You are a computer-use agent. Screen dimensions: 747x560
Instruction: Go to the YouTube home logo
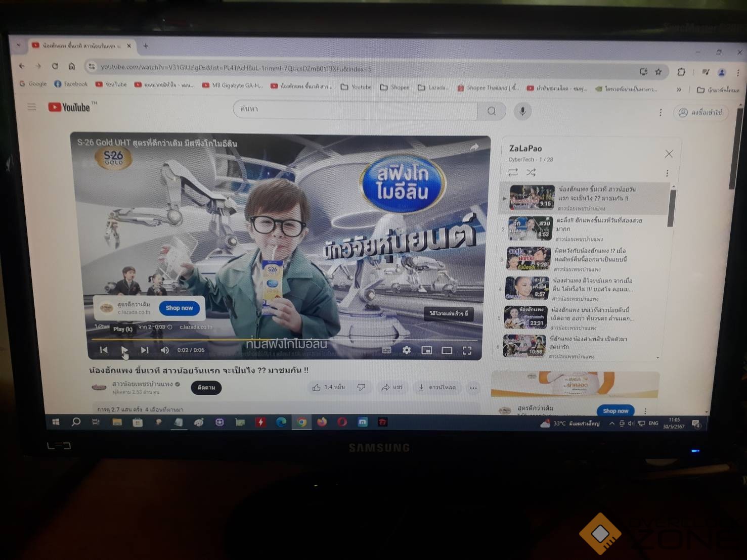click(x=69, y=107)
